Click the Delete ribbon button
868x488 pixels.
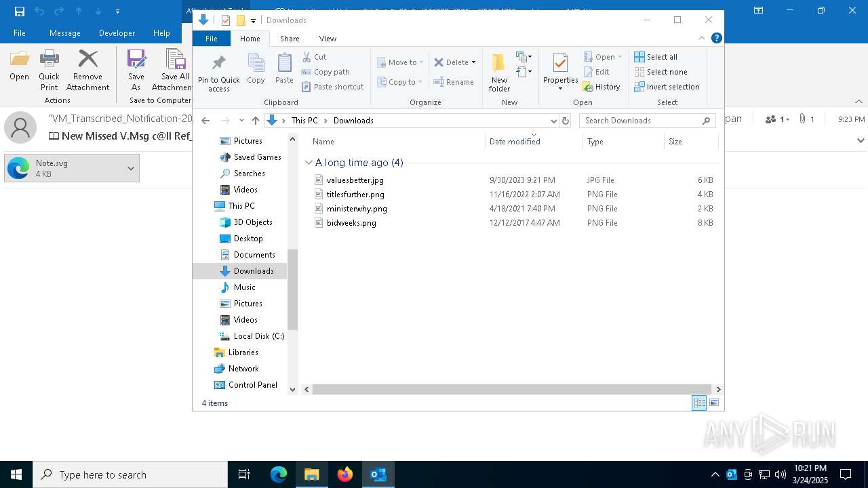coord(451,62)
